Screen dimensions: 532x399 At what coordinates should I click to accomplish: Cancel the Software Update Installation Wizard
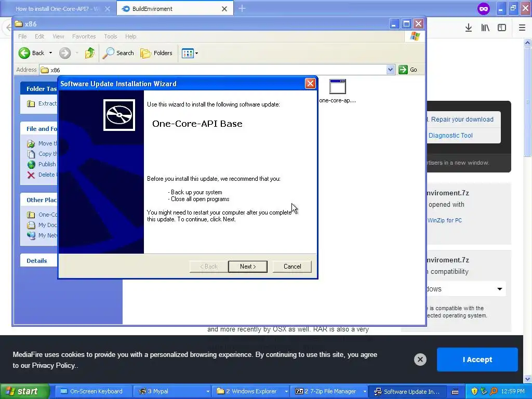(x=292, y=267)
